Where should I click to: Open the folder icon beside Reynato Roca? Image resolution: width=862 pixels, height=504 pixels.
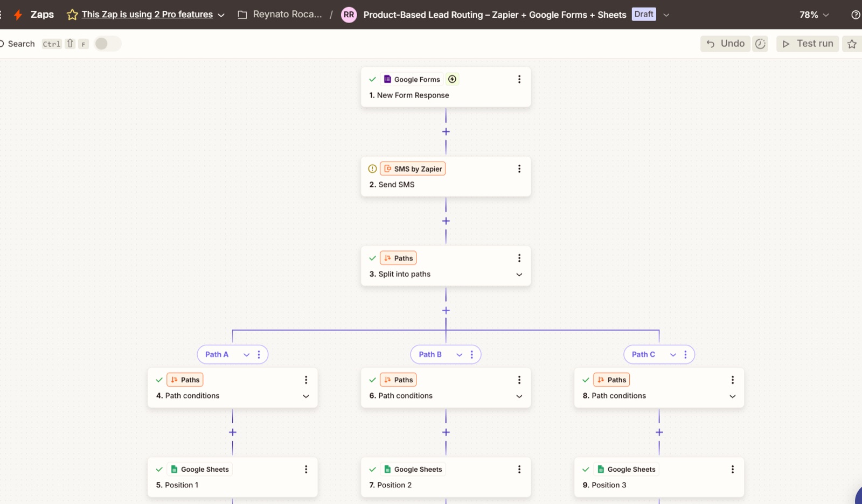coord(242,15)
